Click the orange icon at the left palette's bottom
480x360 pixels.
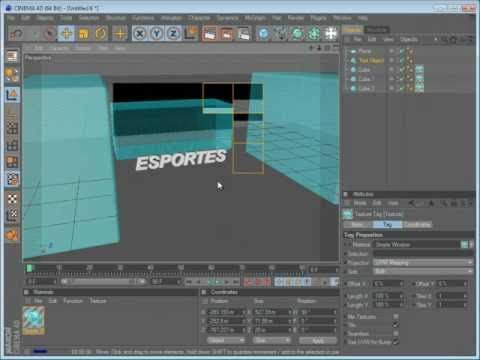pyautogui.click(x=12, y=235)
